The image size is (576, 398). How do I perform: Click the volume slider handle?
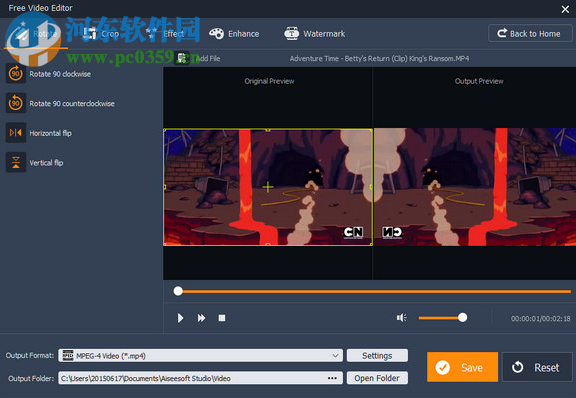click(462, 318)
